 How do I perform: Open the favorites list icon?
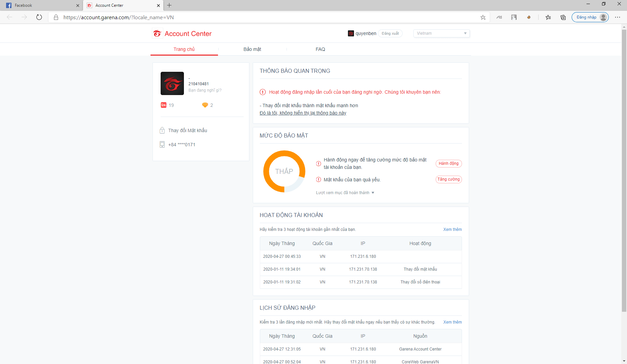pyautogui.click(x=548, y=17)
